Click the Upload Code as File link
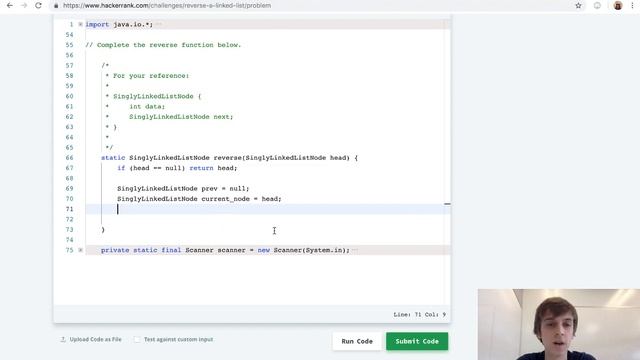 click(96, 340)
